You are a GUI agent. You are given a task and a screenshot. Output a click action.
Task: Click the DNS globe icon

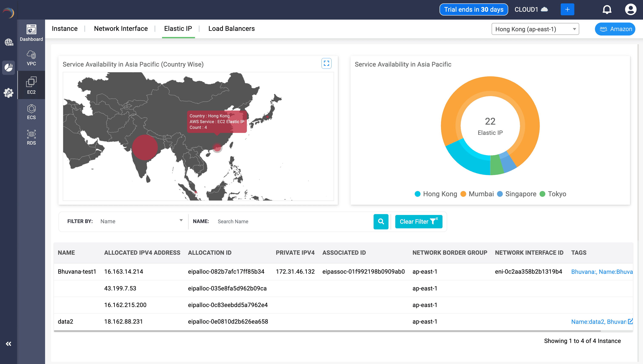coord(9,42)
